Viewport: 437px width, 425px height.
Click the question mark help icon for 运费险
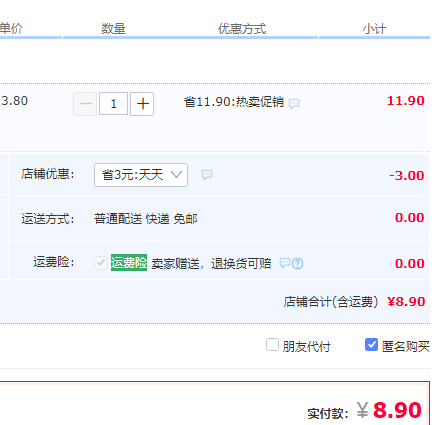[x=298, y=264]
